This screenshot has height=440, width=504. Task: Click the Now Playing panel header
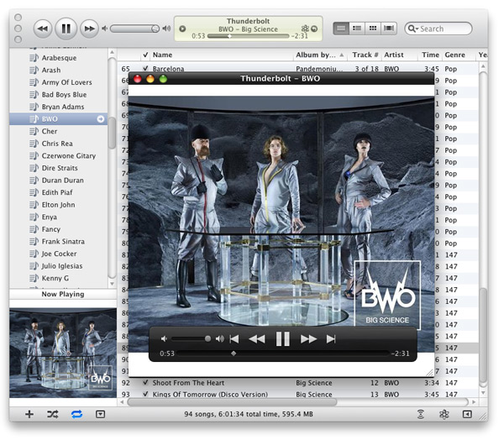pyautogui.click(x=63, y=294)
